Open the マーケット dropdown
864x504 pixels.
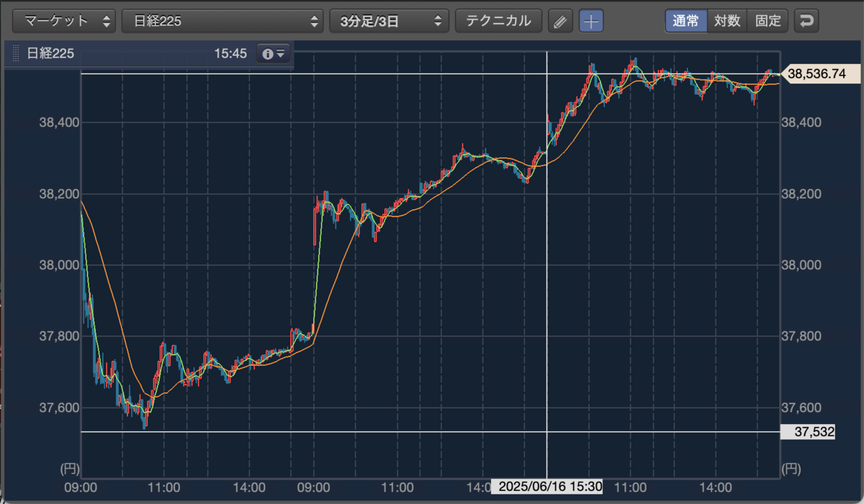point(64,21)
